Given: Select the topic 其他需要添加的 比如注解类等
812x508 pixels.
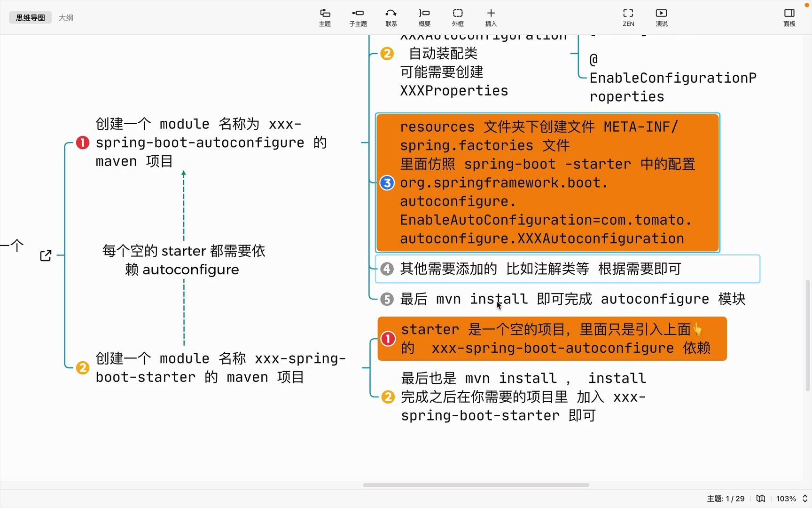Looking at the screenshot, I should (x=567, y=269).
